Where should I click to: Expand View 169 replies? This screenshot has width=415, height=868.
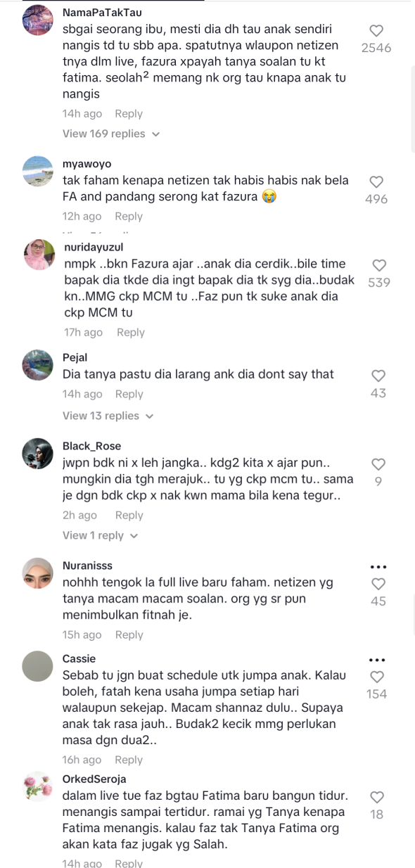point(111,134)
